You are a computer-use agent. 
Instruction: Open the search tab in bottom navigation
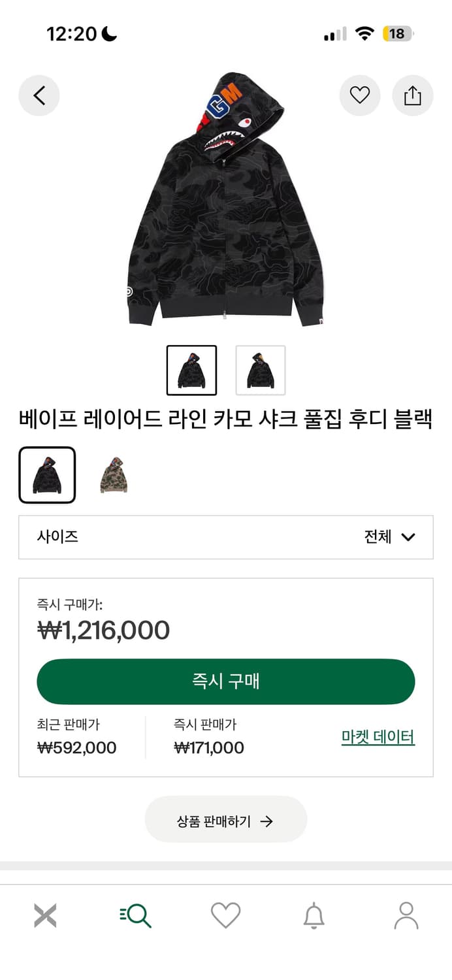135,915
